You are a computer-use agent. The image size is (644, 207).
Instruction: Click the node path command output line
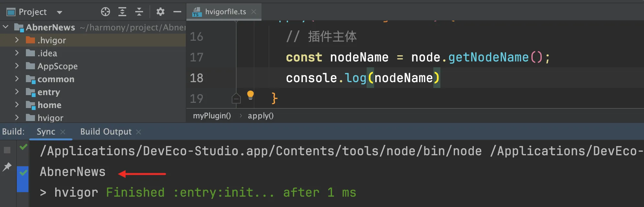tap(342, 151)
